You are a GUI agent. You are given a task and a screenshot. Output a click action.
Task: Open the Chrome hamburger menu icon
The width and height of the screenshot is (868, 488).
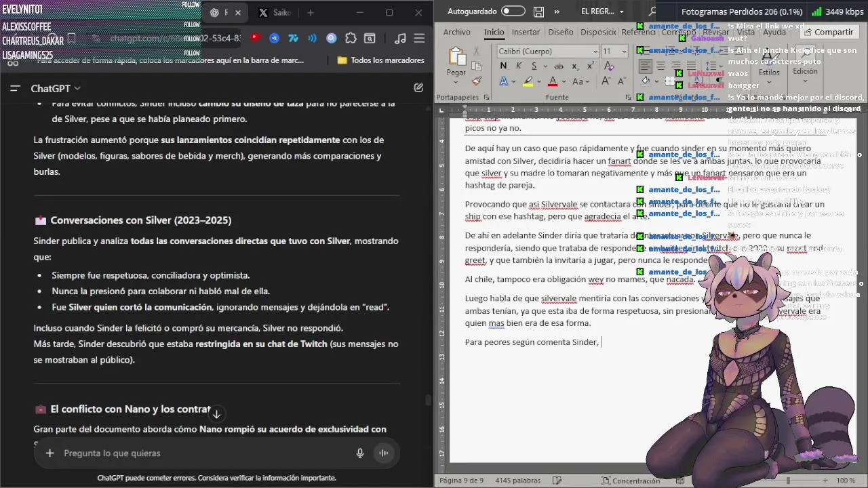pyautogui.click(x=419, y=39)
